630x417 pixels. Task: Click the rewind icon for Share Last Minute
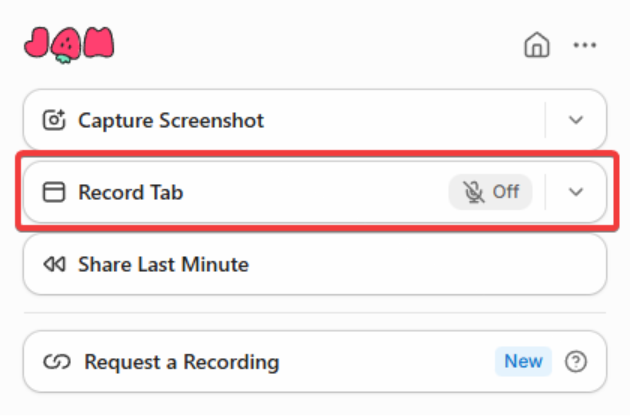[53, 265]
